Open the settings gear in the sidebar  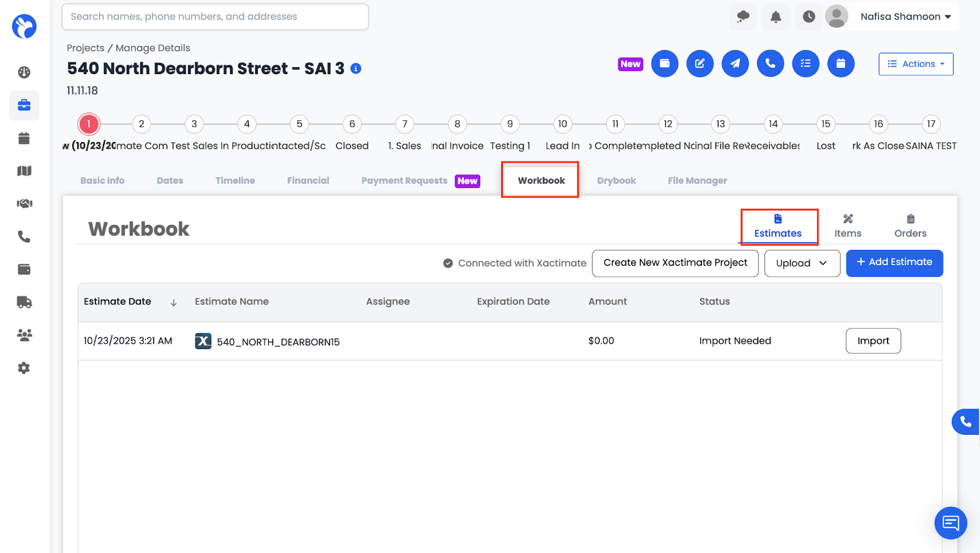click(24, 367)
